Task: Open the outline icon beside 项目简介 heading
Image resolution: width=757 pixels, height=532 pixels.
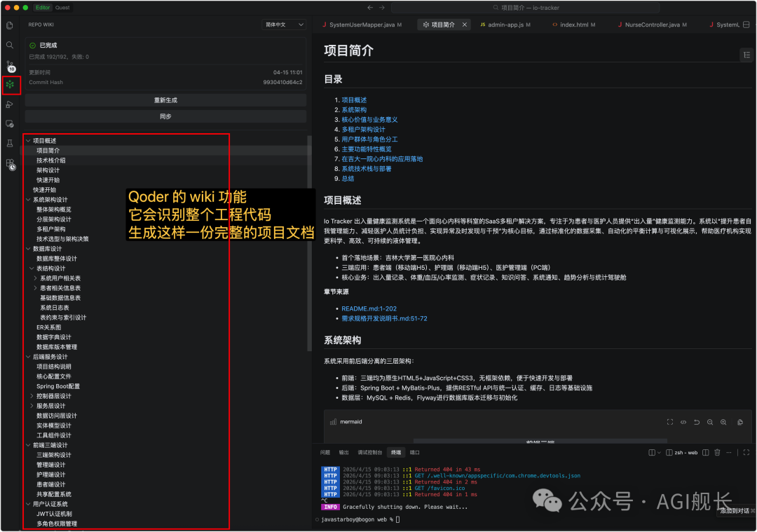Action: coord(746,55)
